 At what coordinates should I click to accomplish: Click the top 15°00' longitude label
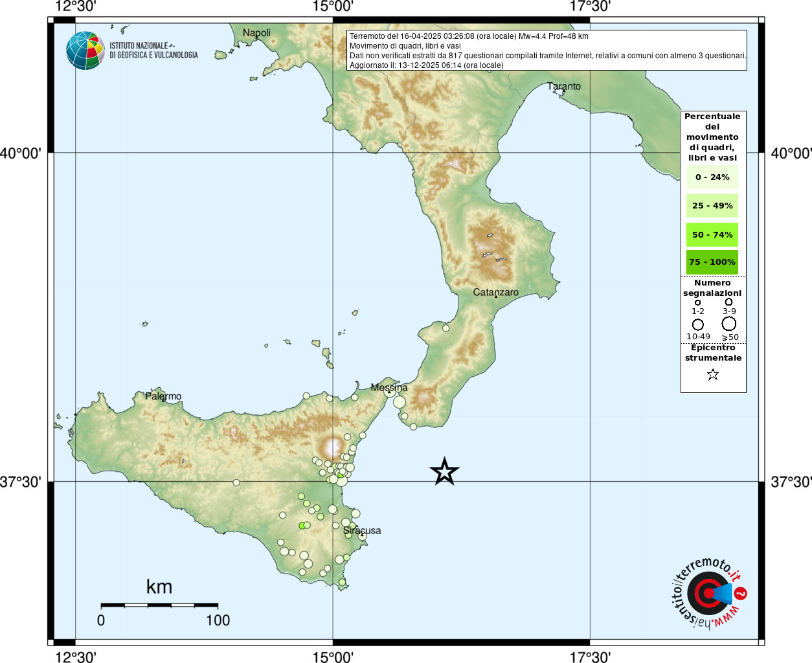(x=333, y=6)
